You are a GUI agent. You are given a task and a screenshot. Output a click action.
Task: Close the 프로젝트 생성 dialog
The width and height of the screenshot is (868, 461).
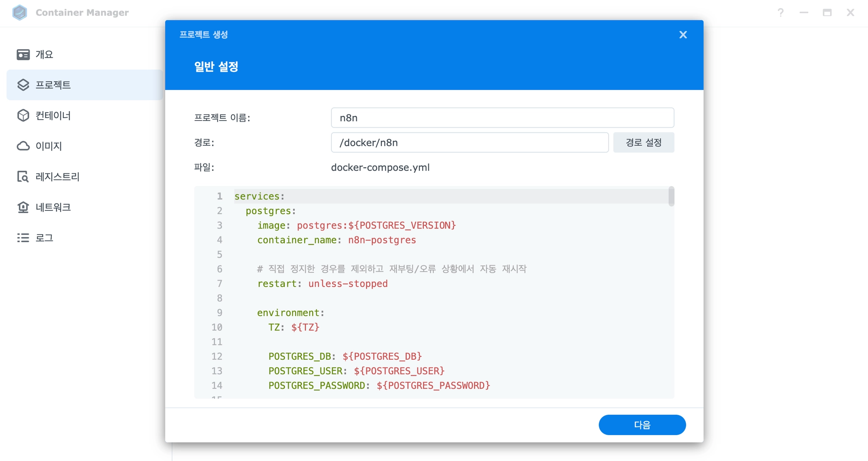click(x=683, y=35)
